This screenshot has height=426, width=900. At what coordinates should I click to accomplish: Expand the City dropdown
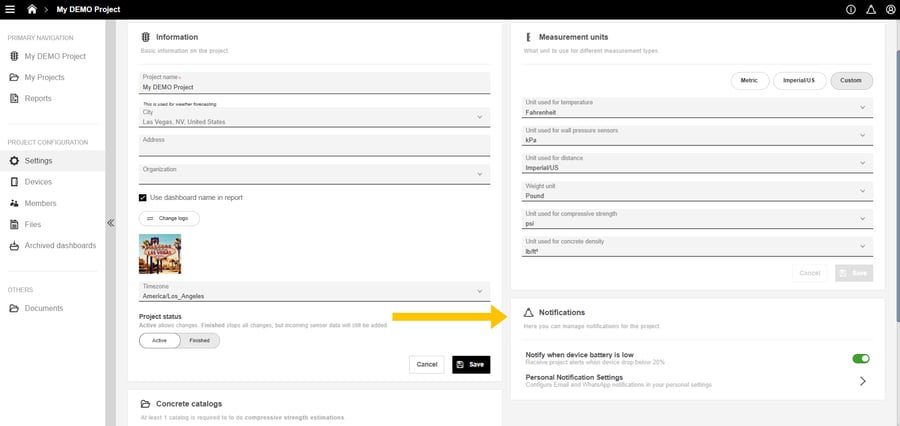click(x=479, y=117)
